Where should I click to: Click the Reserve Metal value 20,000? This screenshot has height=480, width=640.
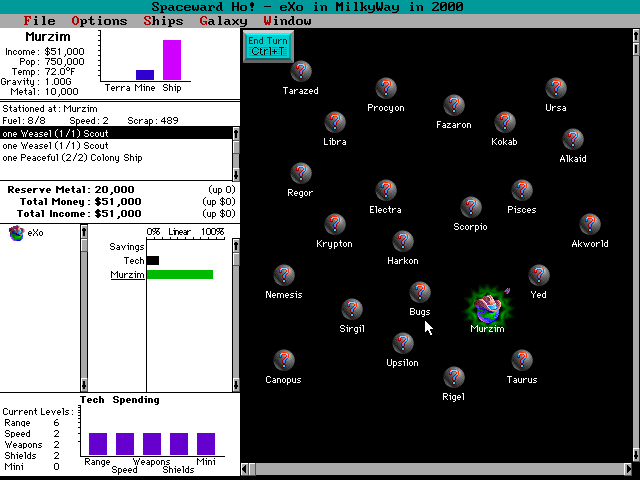114,190
